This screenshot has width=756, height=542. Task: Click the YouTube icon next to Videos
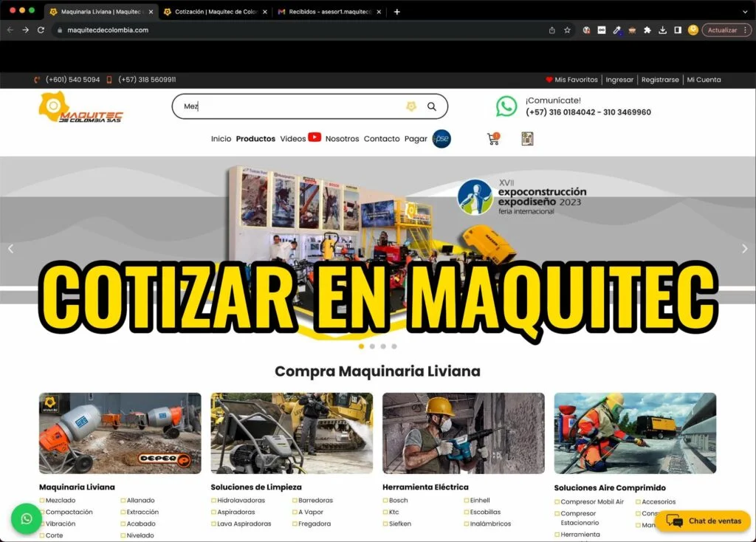(315, 137)
